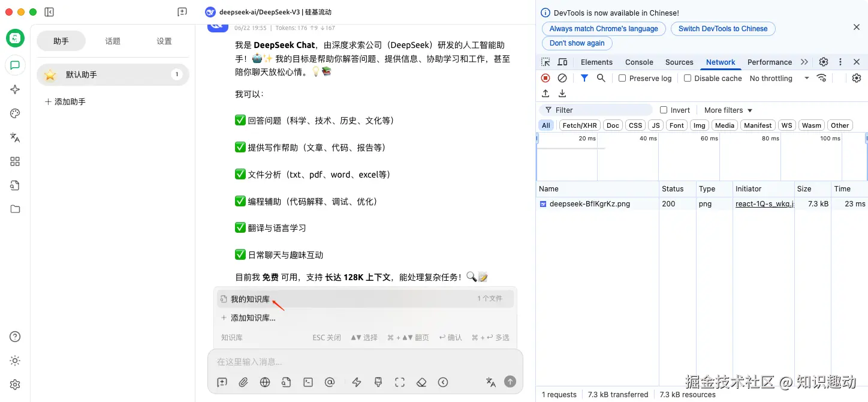Click the Always match Chrome's language button
This screenshot has width=868, height=402.
pyautogui.click(x=604, y=28)
